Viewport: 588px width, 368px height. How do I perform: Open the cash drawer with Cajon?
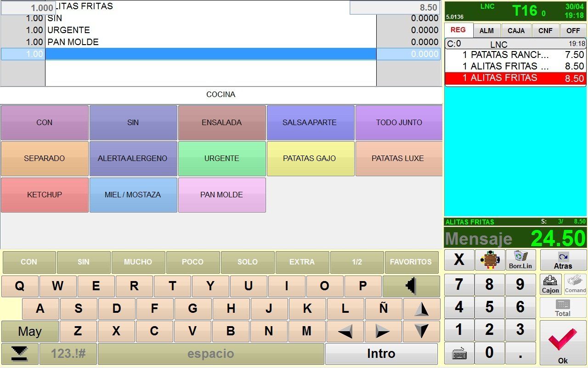tap(550, 284)
